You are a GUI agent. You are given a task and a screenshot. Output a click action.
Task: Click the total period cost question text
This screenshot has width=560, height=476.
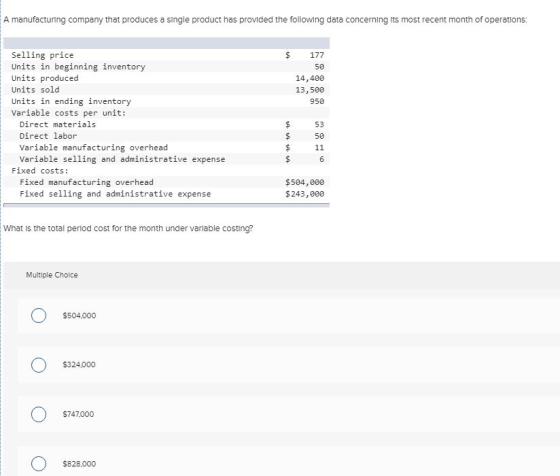(x=128, y=228)
